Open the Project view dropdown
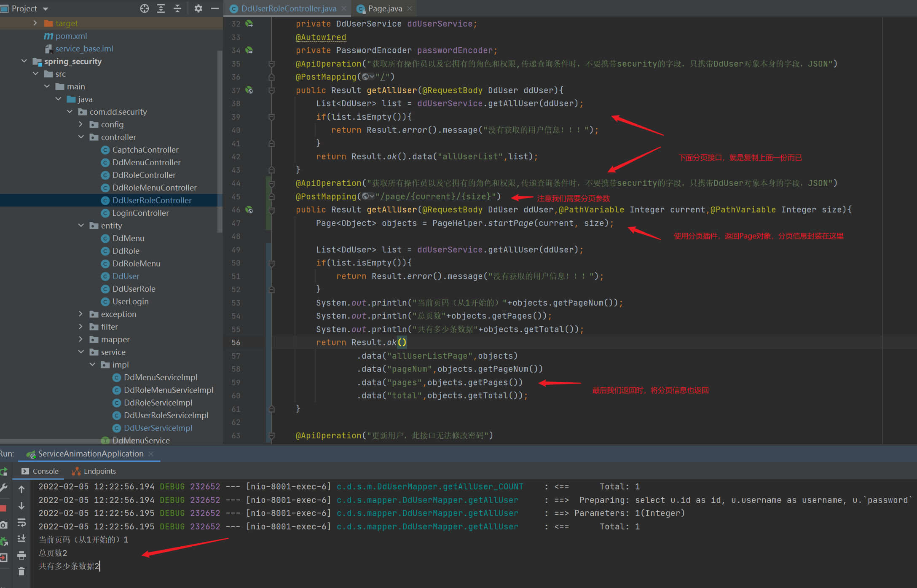Viewport: 917px width, 588px height. 45,8
